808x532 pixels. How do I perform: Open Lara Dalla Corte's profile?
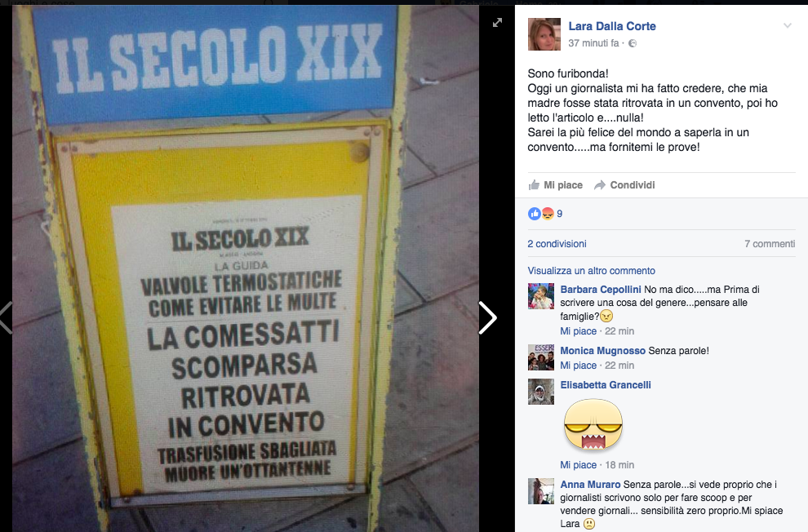612,26
